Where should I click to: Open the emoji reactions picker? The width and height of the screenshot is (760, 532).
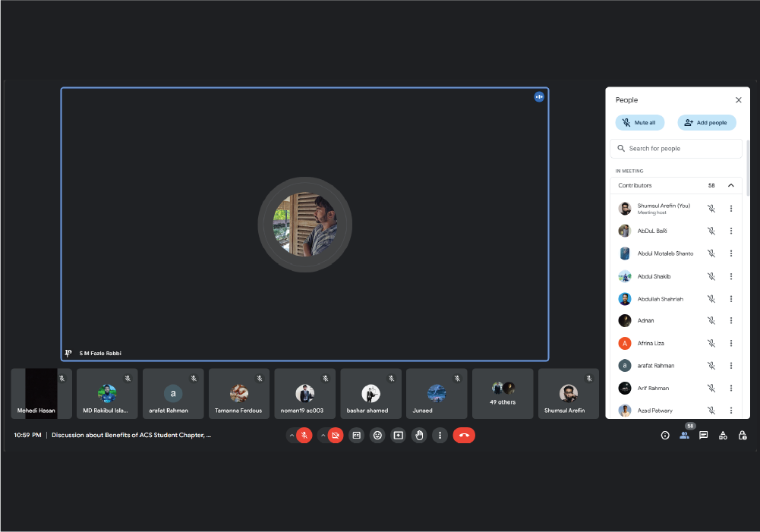pos(377,436)
